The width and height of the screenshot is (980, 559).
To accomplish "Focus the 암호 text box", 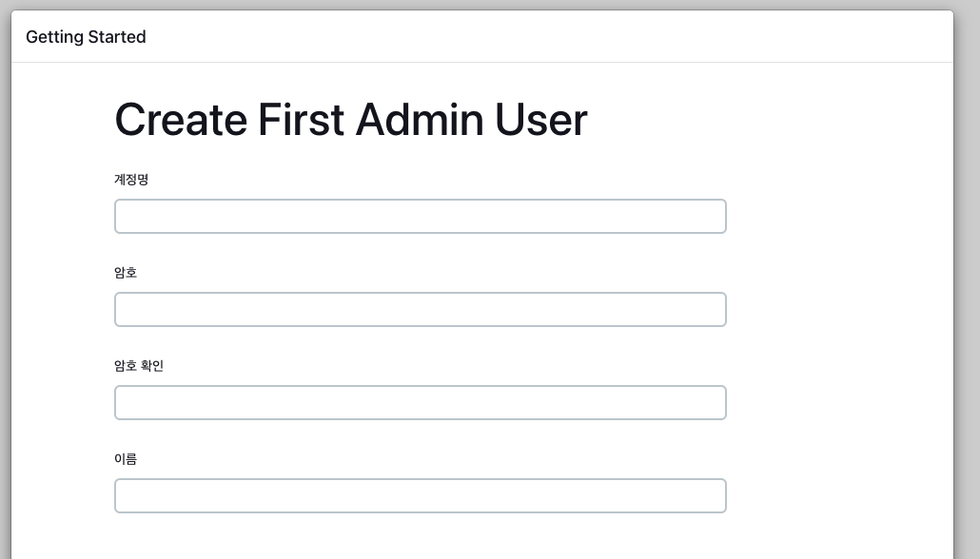I will tap(420, 309).
